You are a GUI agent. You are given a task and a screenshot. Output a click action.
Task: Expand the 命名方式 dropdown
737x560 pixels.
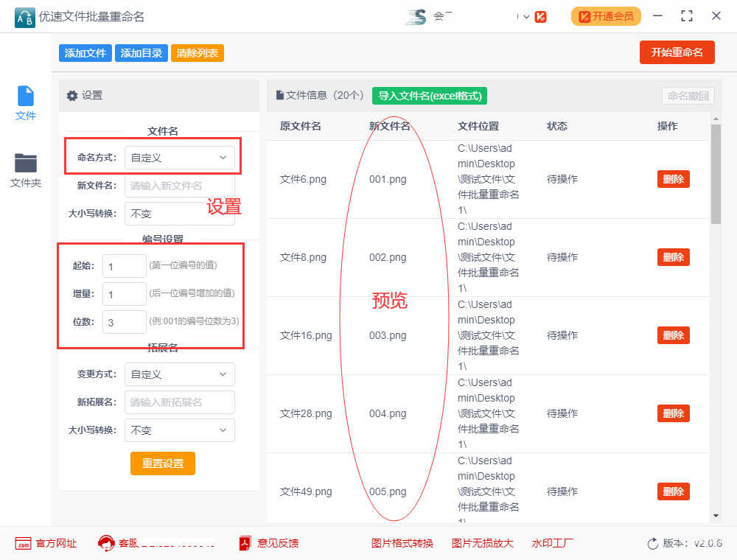click(x=179, y=158)
